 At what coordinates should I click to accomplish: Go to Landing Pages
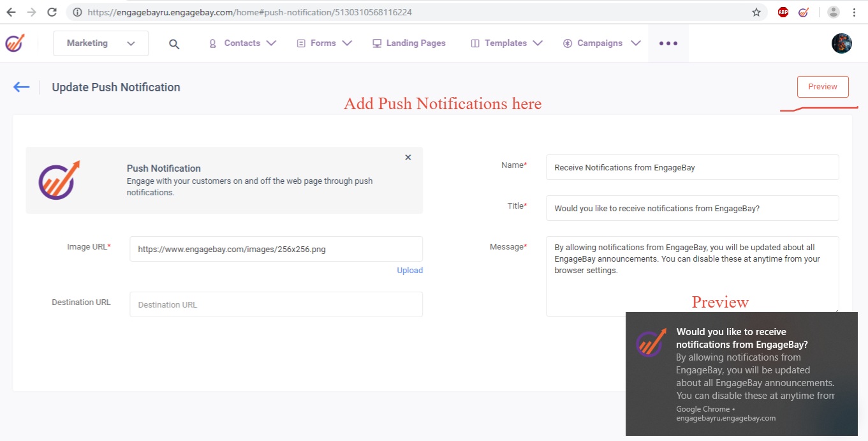[409, 43]
